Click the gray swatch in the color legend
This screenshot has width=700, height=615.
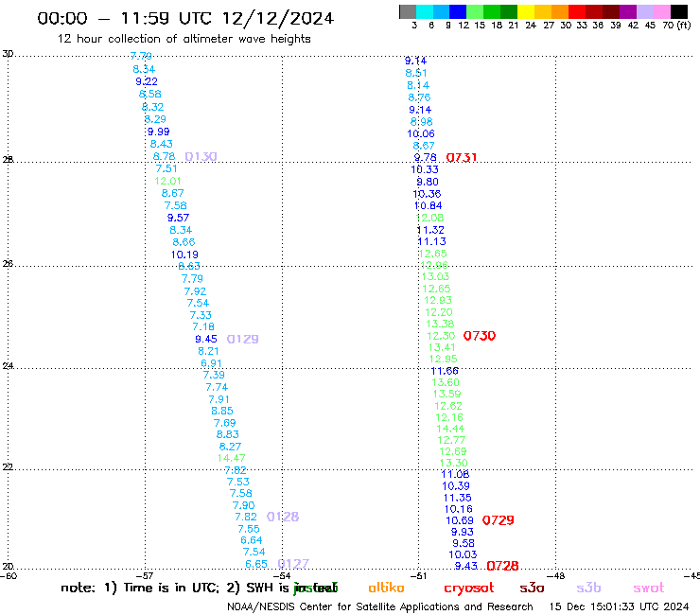[408, 11]
